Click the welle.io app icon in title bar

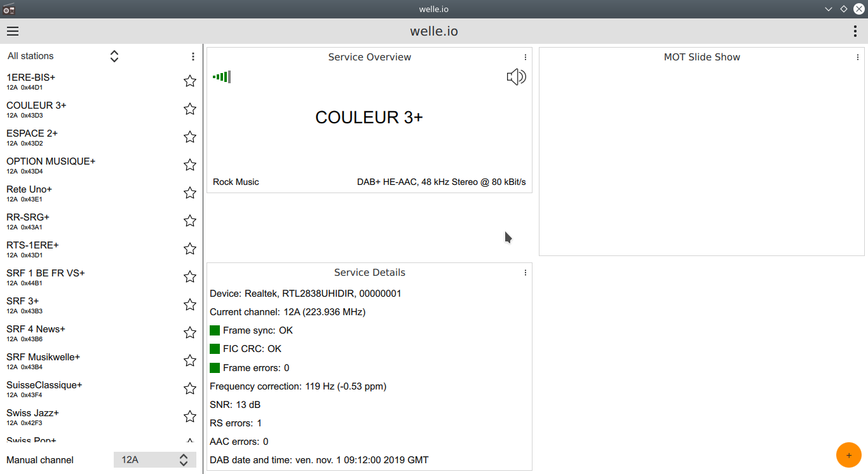(x=9, y=9)
